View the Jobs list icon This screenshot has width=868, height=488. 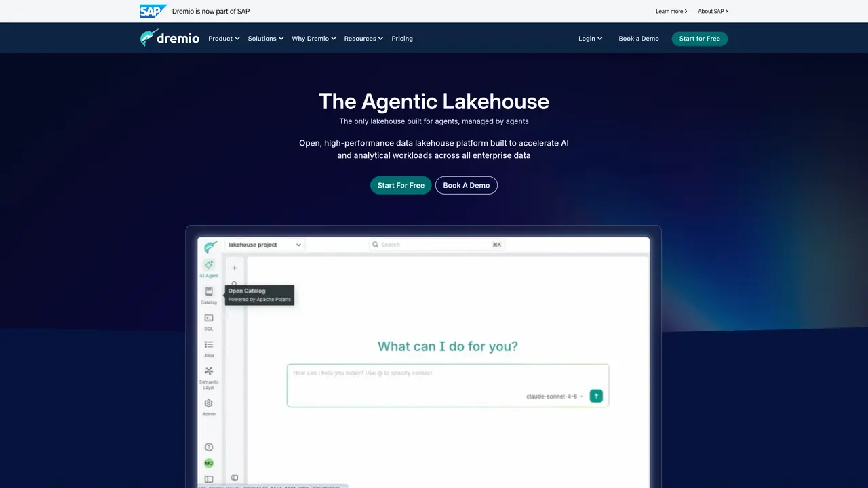pos(209,344)
